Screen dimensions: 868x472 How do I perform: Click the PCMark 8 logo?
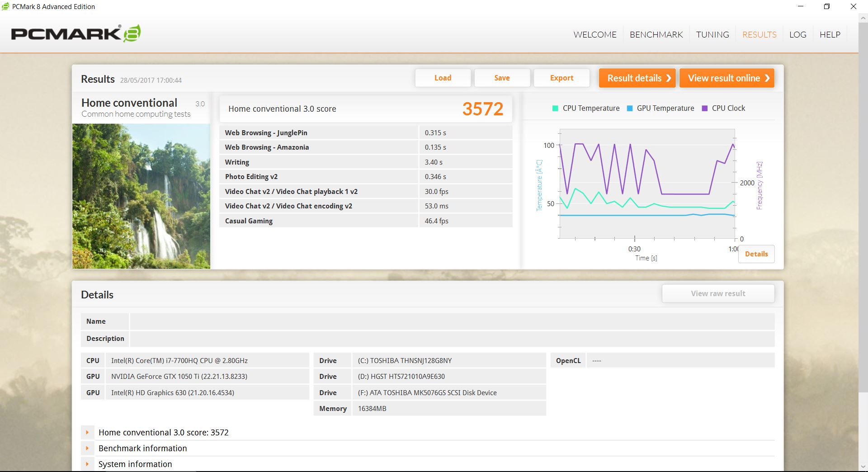pyautogui.click(x=76, y=33)
